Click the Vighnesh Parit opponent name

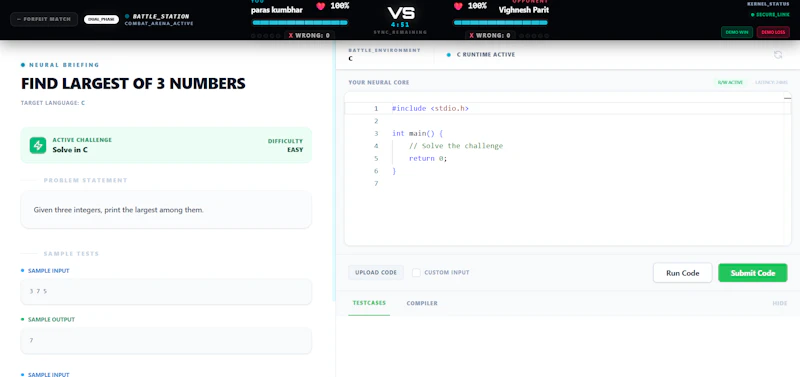coord(523,10)
